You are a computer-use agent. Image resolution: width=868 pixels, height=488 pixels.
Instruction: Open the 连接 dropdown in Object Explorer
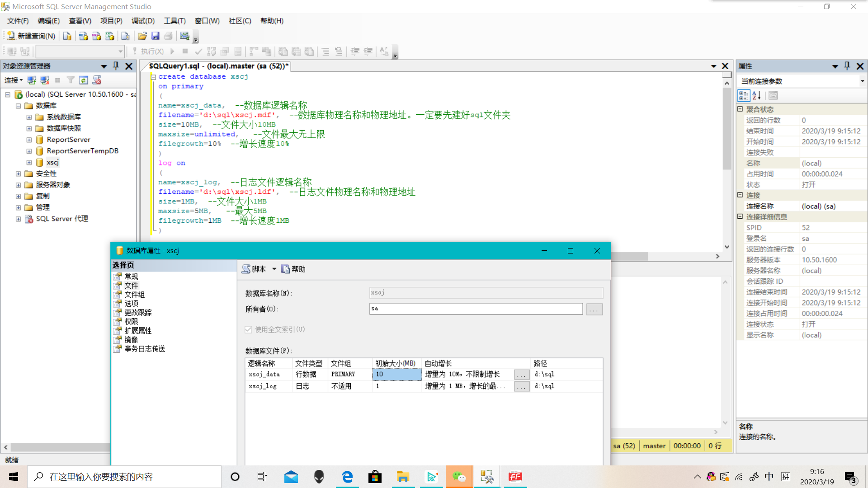tap(14, 80)
